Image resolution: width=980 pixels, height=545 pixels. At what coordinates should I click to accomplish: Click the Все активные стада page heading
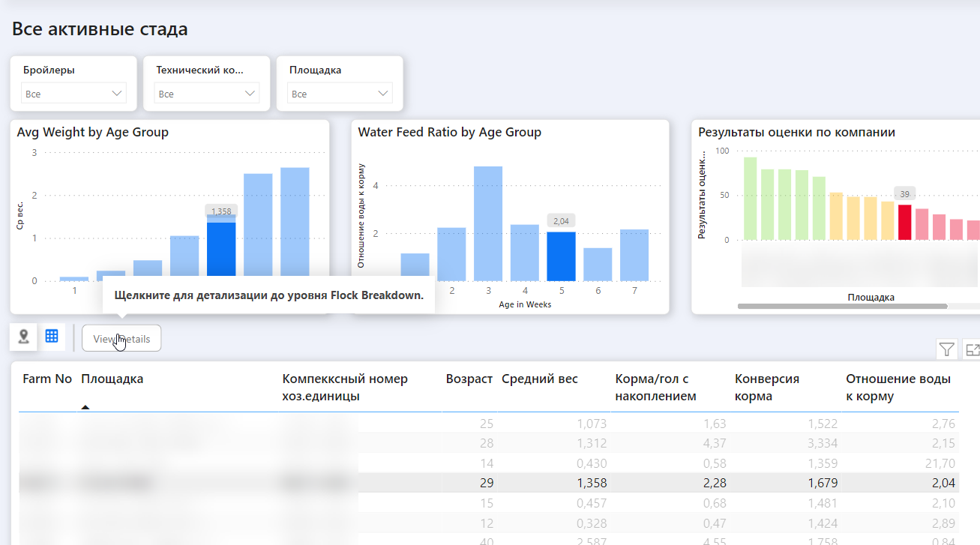click(100, 29)
